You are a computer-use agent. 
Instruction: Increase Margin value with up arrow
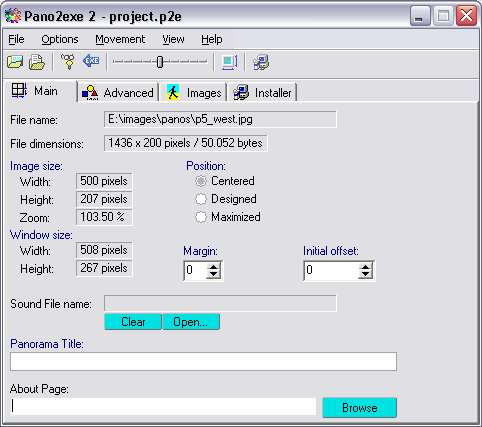pyautogui.click(x=213, y=266)
